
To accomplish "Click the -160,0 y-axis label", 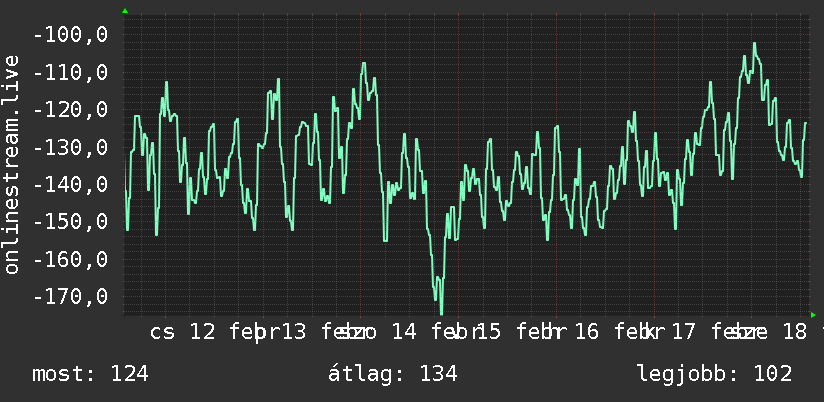I will coord(70,260).
